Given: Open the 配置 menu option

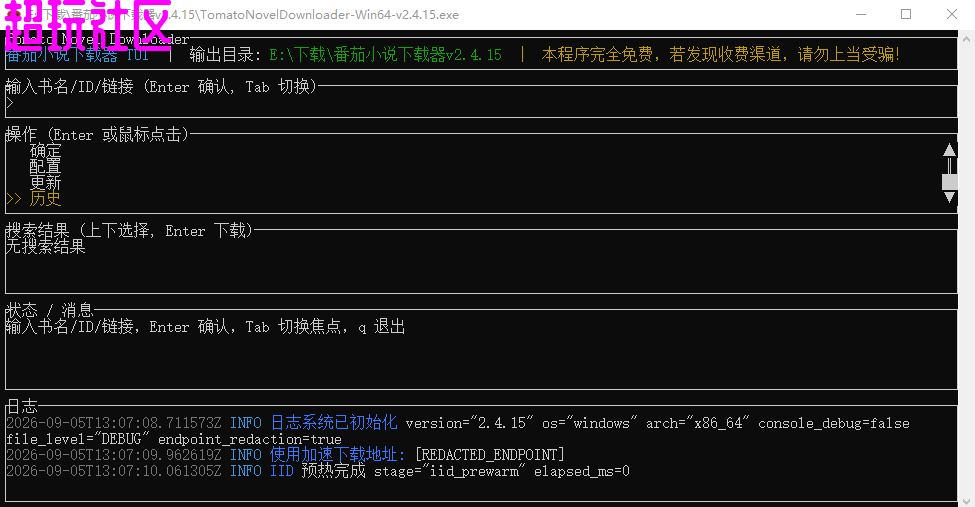Looking at the screenshot, I should coord(45,167).
